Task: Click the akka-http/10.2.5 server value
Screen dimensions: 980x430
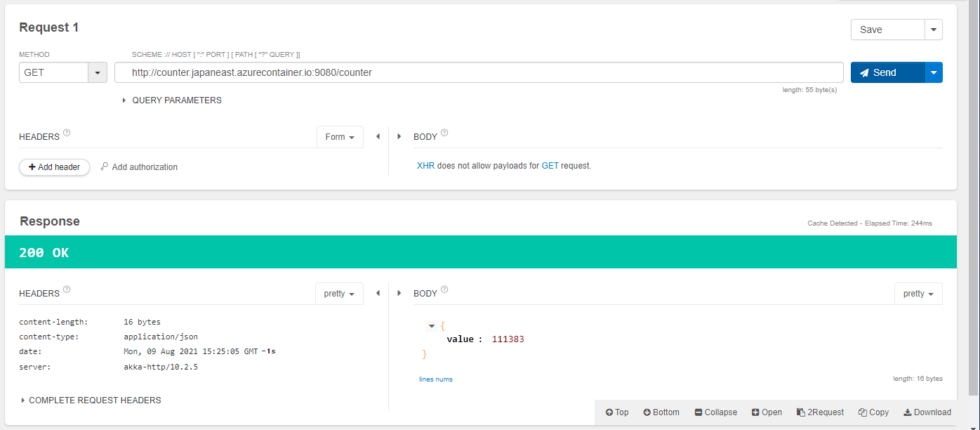Action: pyautogui.click(x=161, y=367)
